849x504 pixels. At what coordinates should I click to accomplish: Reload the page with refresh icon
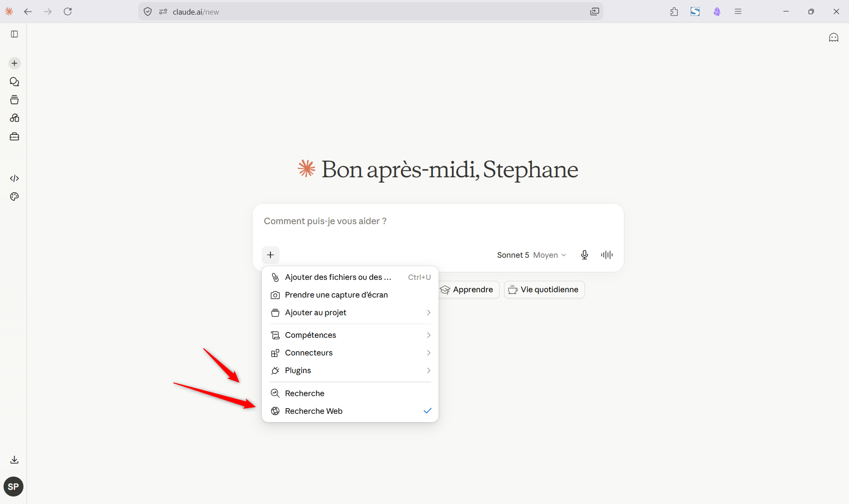pos(68,11)
